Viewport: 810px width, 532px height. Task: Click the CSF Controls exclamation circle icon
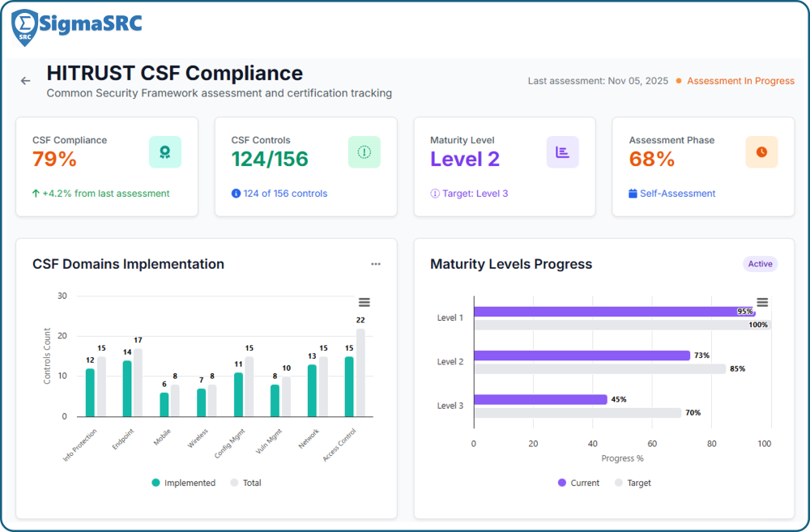coord(364,152)
